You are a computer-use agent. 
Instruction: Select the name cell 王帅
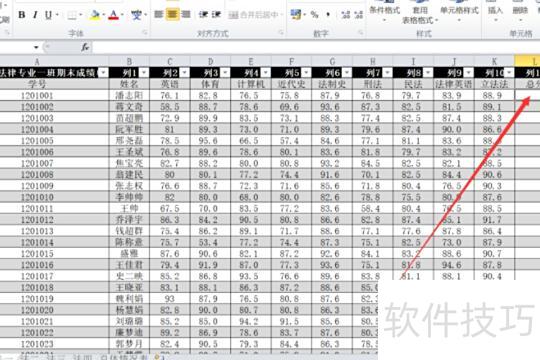[x=129, y=208]
